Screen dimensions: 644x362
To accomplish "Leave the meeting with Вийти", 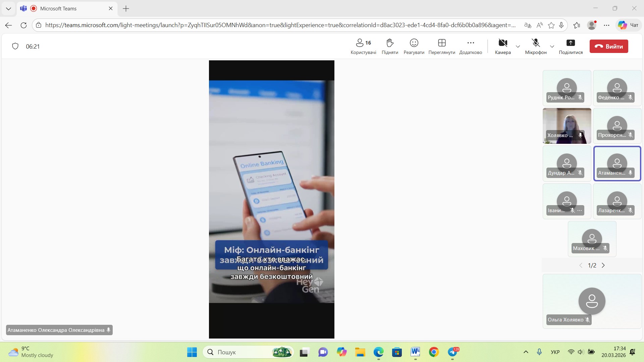I will (608, 46).
